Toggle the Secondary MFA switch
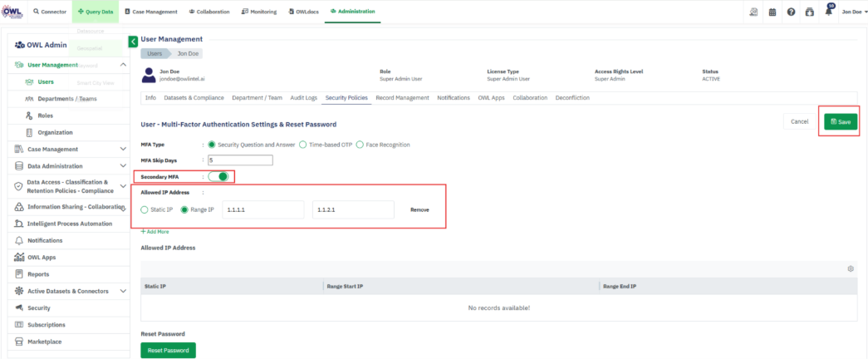The height and width of the screenshot is (359, 868). point(218,176)
